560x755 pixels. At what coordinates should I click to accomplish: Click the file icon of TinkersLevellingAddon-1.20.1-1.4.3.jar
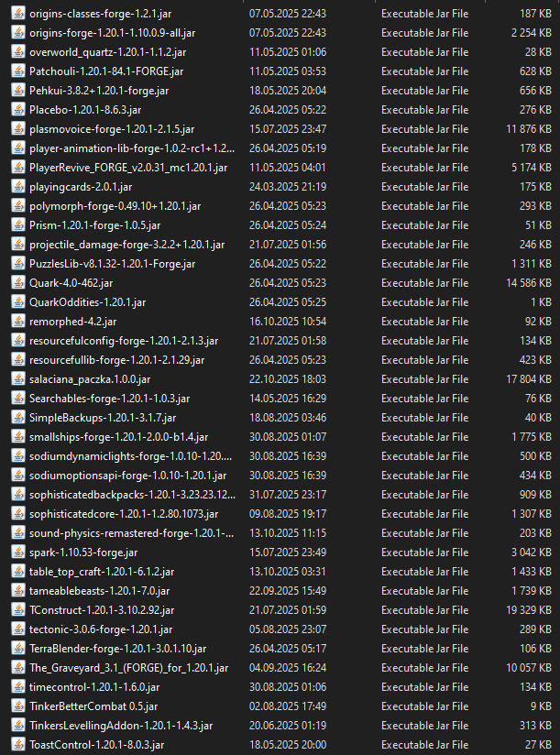[17, 726]
